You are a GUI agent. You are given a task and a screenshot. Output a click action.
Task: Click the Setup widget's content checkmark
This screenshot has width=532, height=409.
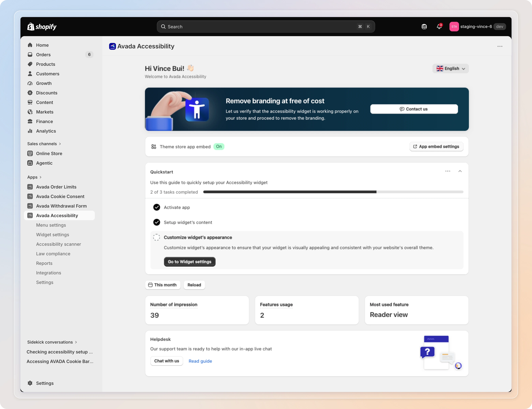click(157, 222)
